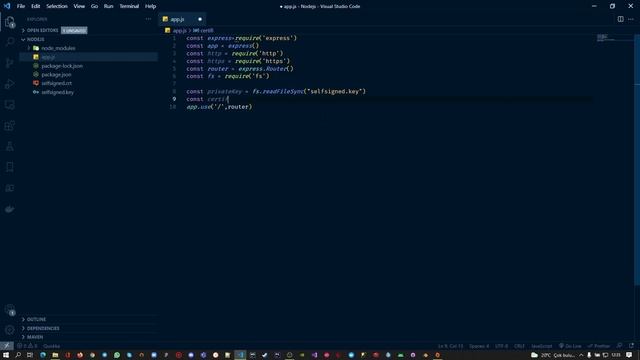Open editor more actions ellipsis

[631, 19]
